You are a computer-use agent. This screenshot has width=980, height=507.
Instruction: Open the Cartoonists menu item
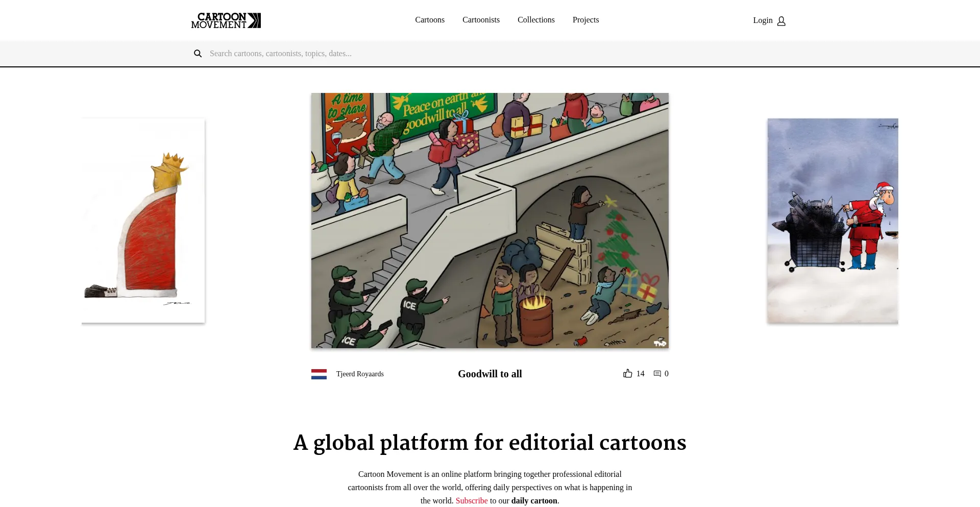coord(480,20)
